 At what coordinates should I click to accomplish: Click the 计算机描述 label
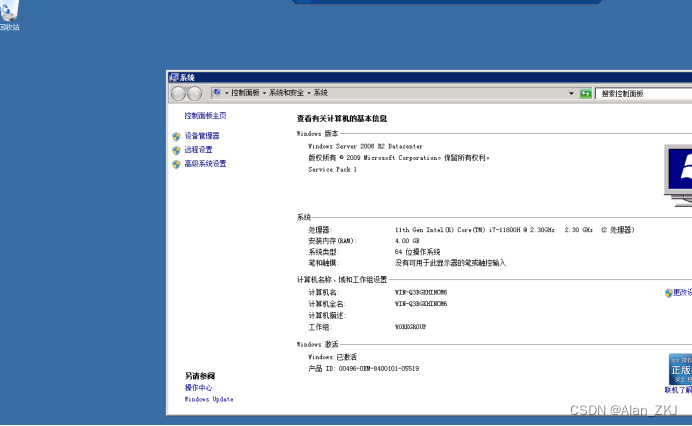(327, 316)
